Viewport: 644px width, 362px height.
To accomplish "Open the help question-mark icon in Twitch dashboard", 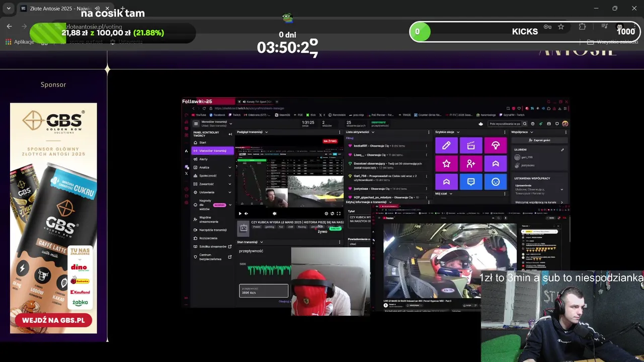I will [x=532, y=124].
